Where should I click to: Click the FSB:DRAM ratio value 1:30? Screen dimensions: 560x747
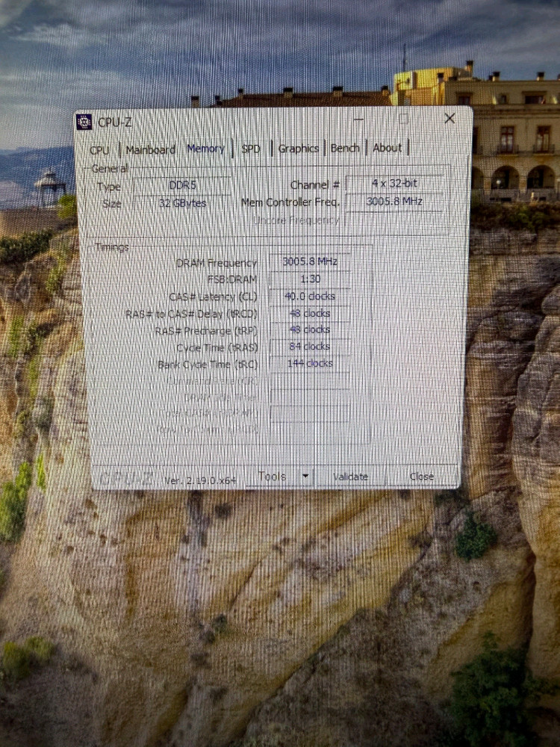310,279
